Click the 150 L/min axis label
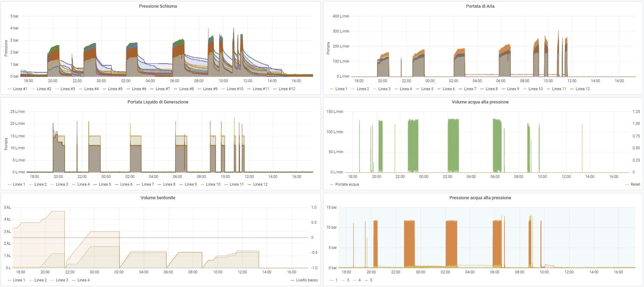 335,112
